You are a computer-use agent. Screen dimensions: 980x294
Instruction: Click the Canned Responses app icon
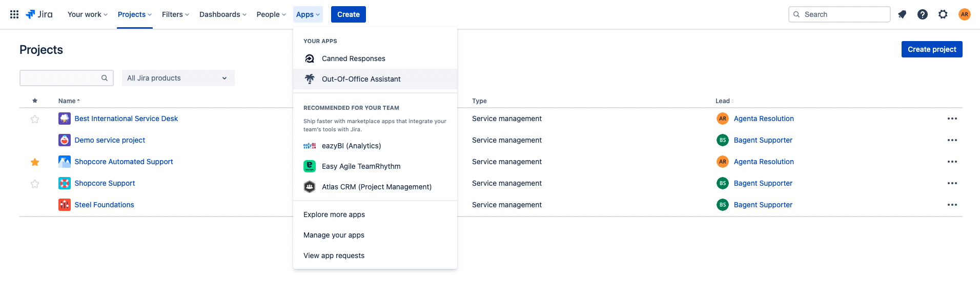click(x=310, y=58)
